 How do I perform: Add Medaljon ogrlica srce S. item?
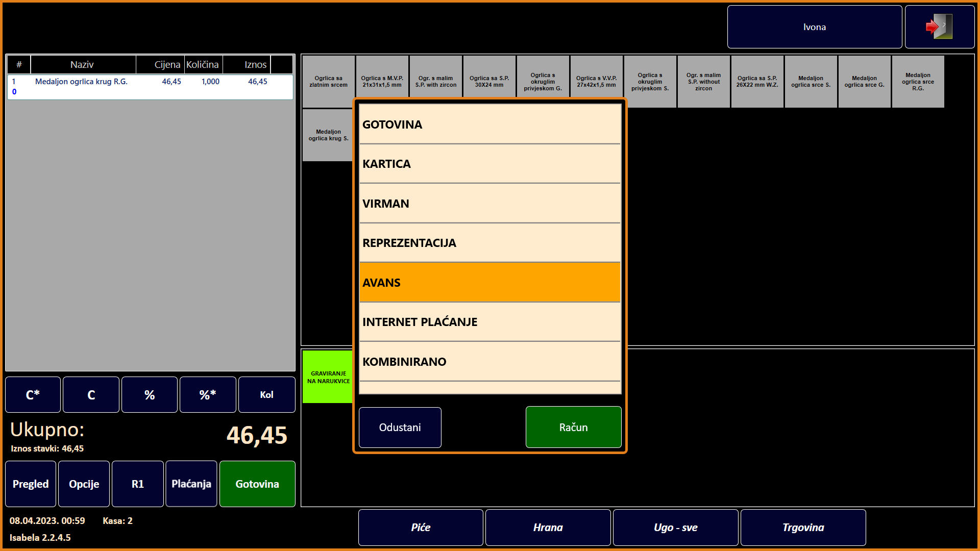coord(811,82)
